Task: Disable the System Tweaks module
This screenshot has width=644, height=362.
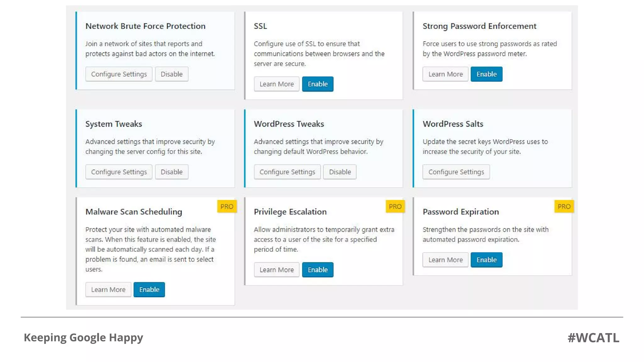Action: pyautogui.click(x=171, y=172)
